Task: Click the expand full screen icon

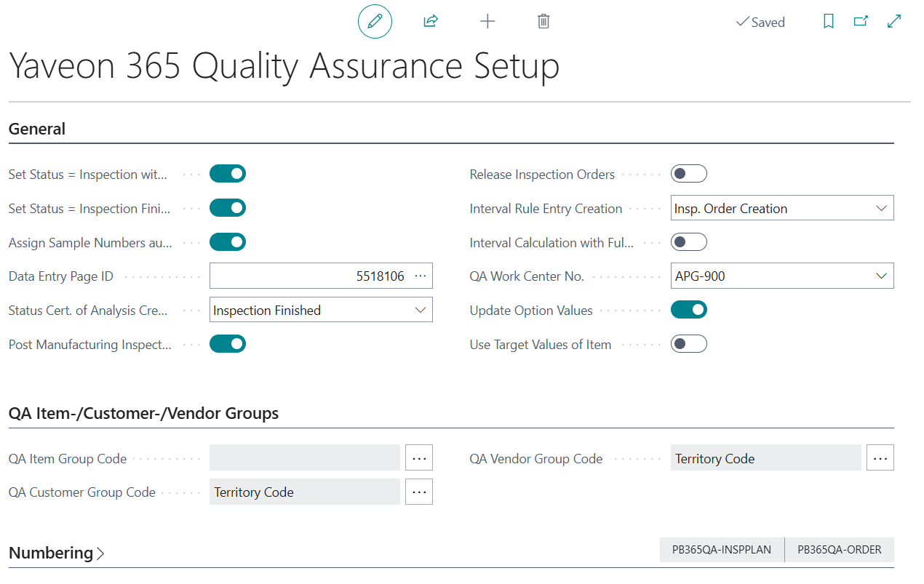Action: [894, 22]
